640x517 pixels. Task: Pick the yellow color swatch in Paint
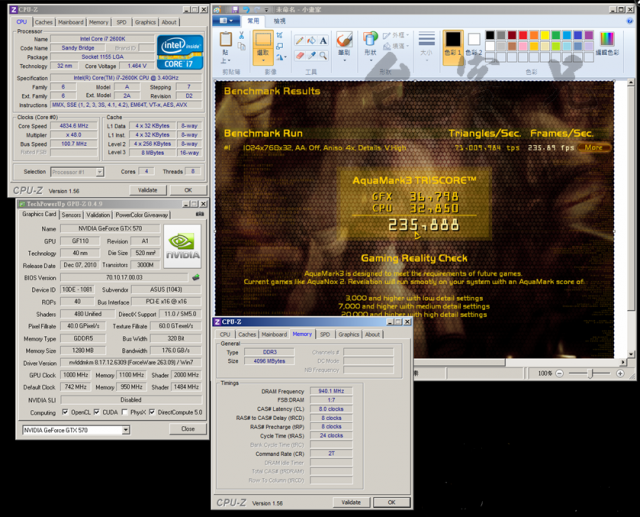545,36
